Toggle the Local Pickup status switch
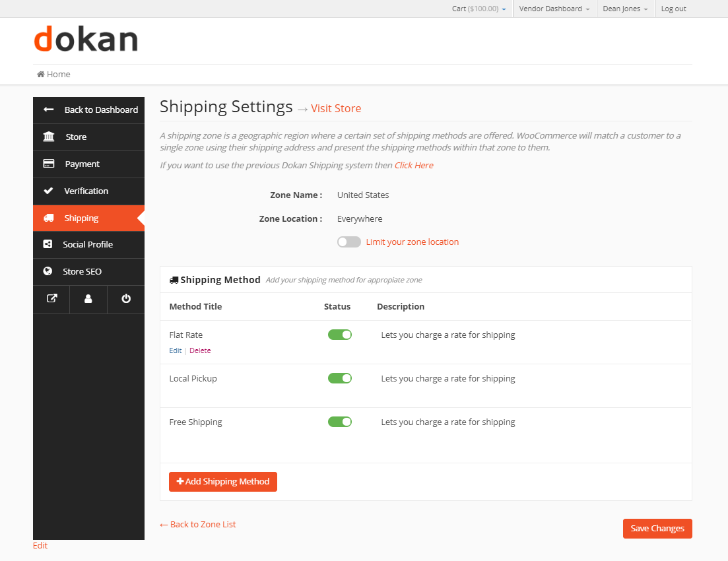 point(340,378)
